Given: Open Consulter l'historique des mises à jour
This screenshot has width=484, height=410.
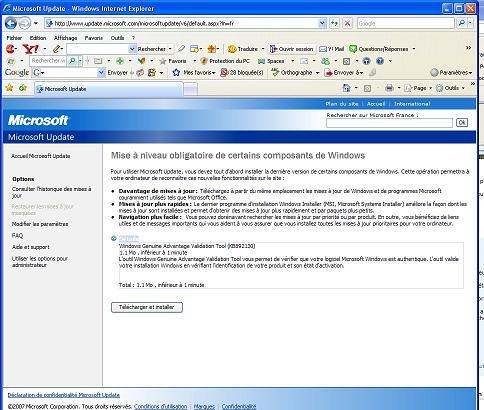Looking at the screenshot, I should coord(51,192).
